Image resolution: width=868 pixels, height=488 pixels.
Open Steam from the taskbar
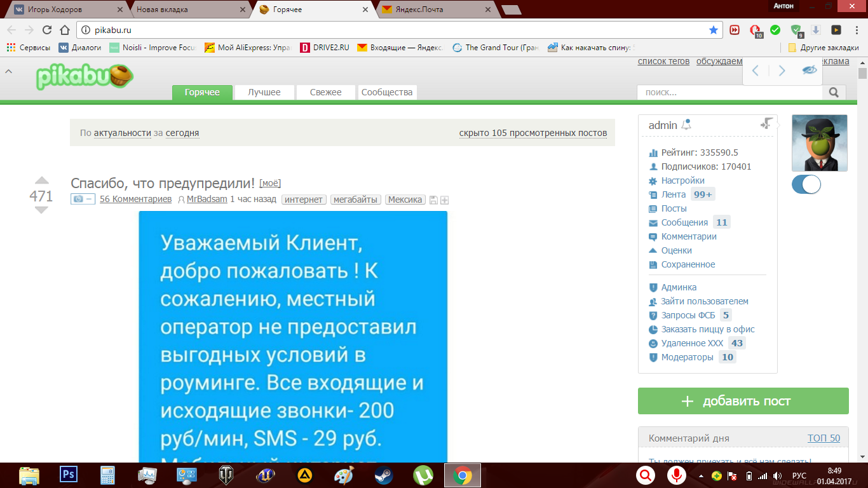pos(383,475)
